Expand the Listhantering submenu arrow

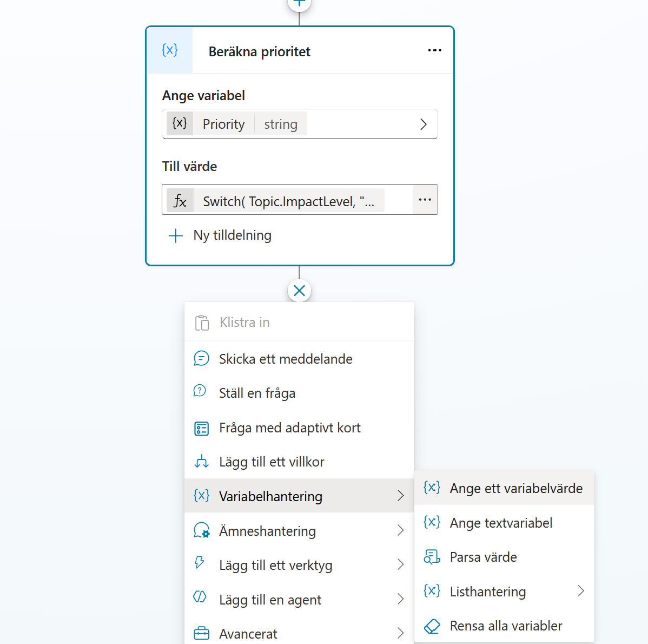coord(580,591)
